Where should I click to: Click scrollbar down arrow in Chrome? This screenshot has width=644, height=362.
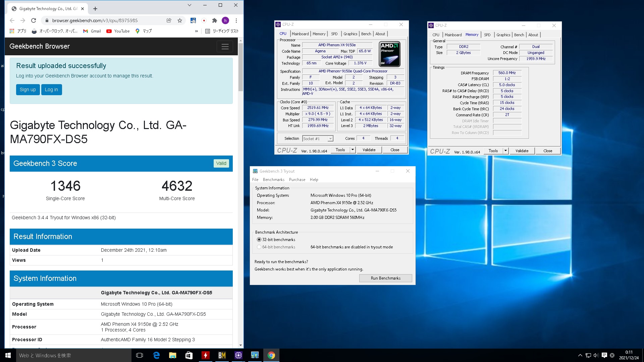[240, 345]
